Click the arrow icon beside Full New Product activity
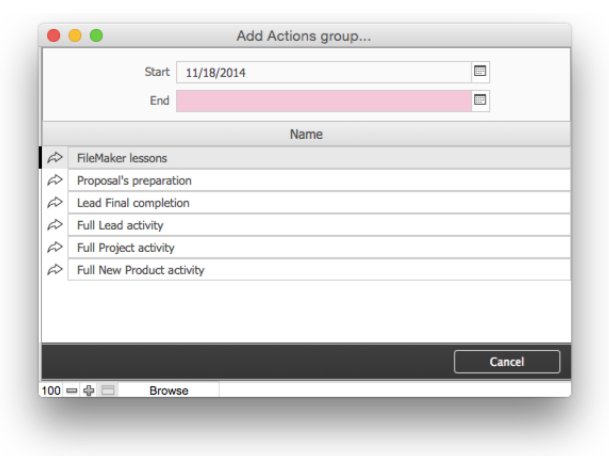The width and height of the screenshot is (609, 456). pyautogui.click(x=55, y=270)
